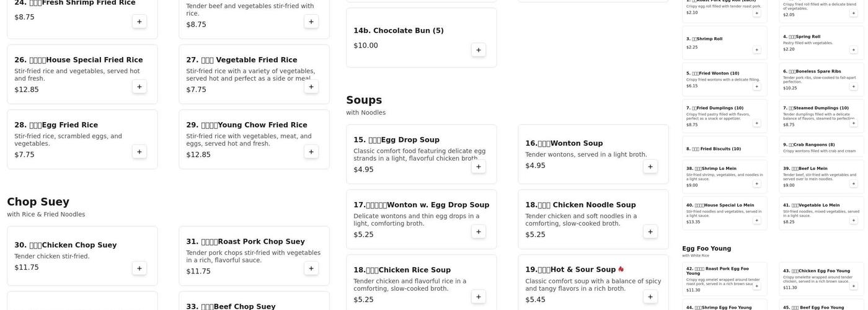Click plus for Wonton Soup
868x310 pixels.
[x=650, y=167]
